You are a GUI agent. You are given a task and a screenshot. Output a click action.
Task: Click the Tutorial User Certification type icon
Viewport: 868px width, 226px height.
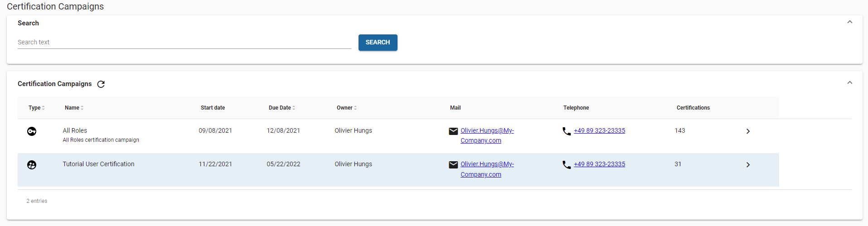32,165
